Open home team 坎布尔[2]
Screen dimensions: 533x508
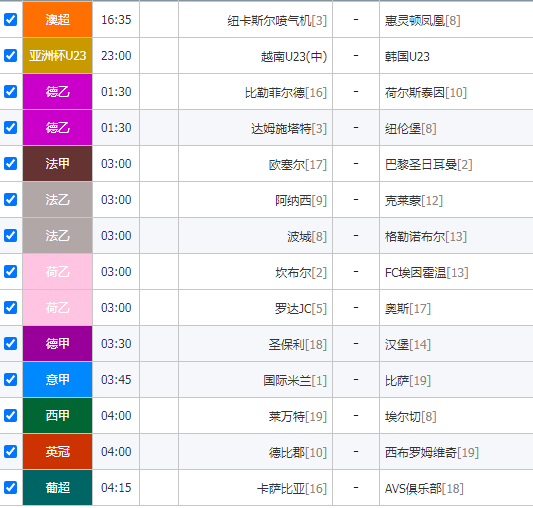(x=301, y=273)
